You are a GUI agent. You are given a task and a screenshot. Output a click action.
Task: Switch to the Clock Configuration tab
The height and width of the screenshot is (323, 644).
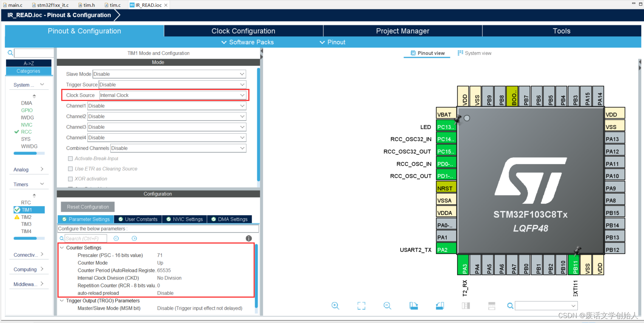coord(243,31)
